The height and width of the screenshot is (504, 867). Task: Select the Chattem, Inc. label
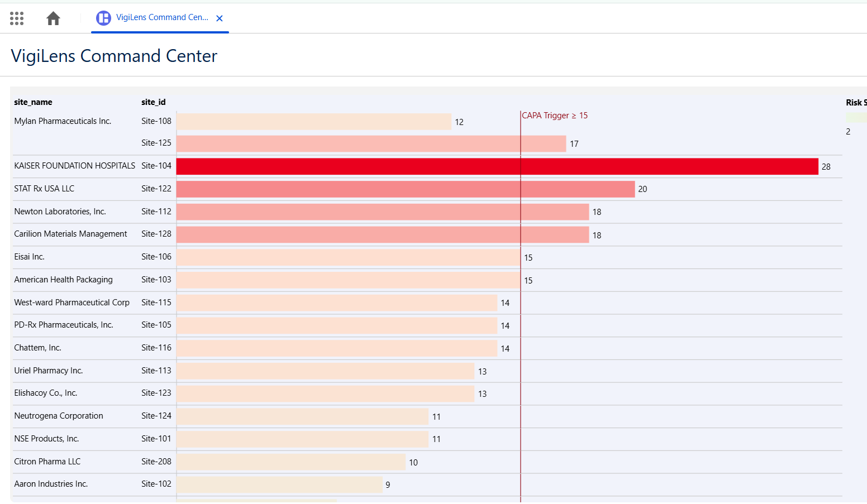pos(37,348)
